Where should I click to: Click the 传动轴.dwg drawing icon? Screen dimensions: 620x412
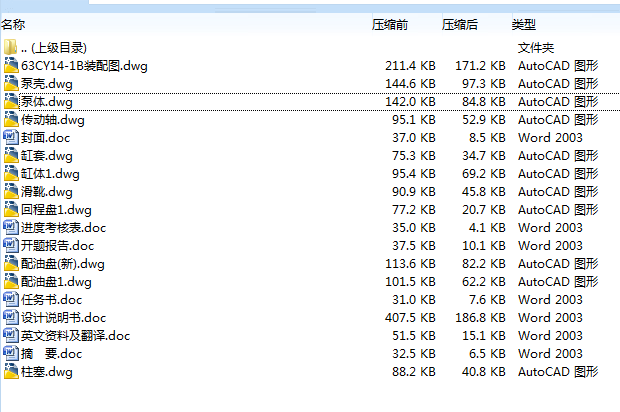pos(11,120)
